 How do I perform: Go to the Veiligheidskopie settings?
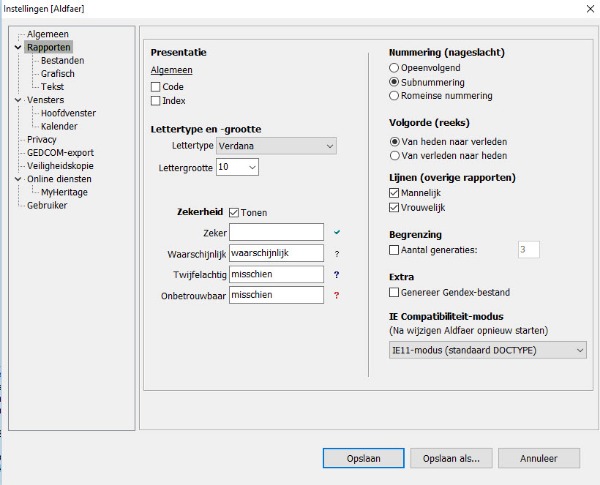tap(60, 165)
